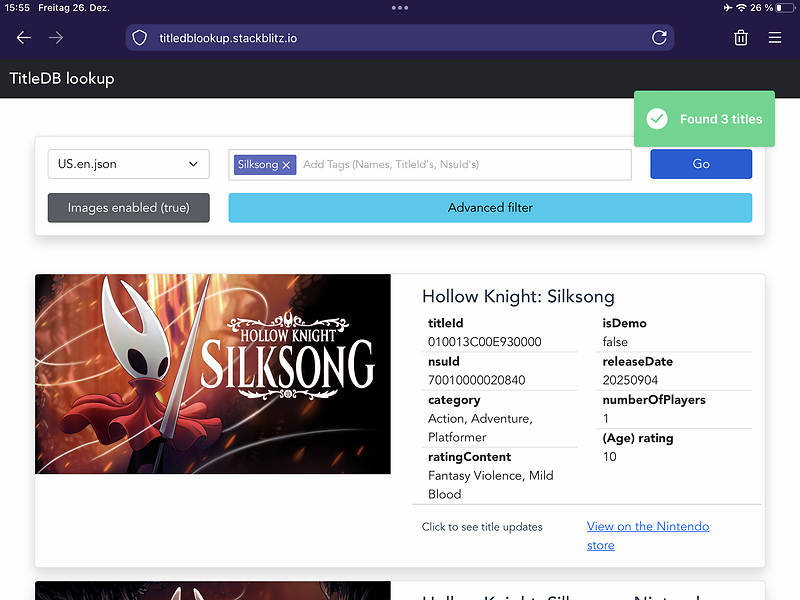
Task: Tap the trash can icon in browser toolbar
Action: [x=741, y=38]
